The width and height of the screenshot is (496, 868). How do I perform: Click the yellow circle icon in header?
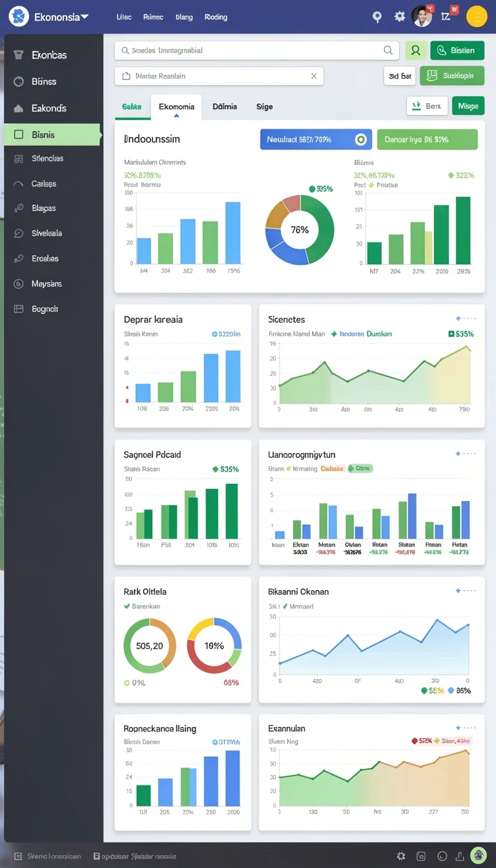[x=476, y=16]
